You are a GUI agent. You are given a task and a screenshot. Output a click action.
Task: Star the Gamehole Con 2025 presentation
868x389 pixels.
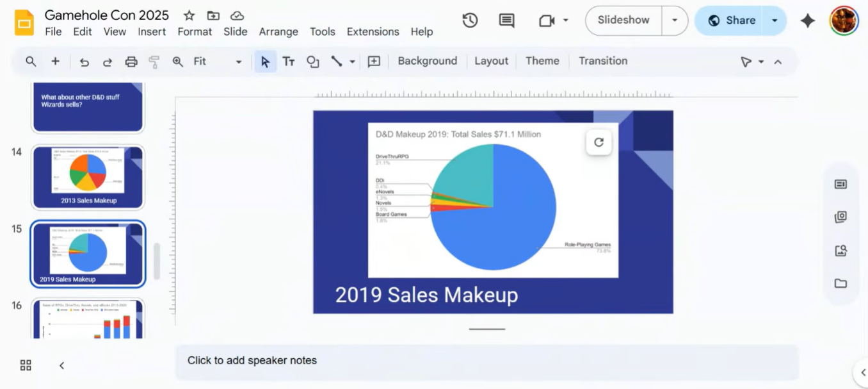189,15
